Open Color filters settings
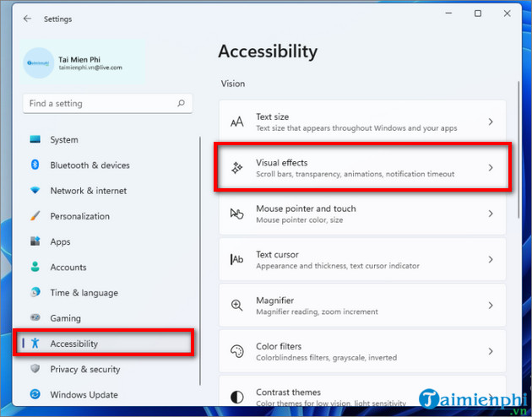 click(x=362, y=351)
